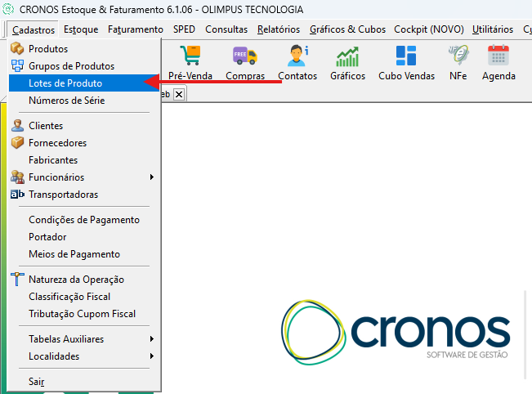Screen dimensions: 532x394
Task: Open the Faturamento menu
Action: [x=136, y=29]
